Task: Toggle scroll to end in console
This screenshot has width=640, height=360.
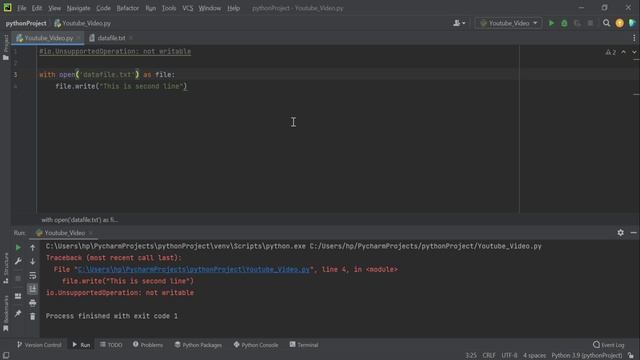Action: pos(33,289)
